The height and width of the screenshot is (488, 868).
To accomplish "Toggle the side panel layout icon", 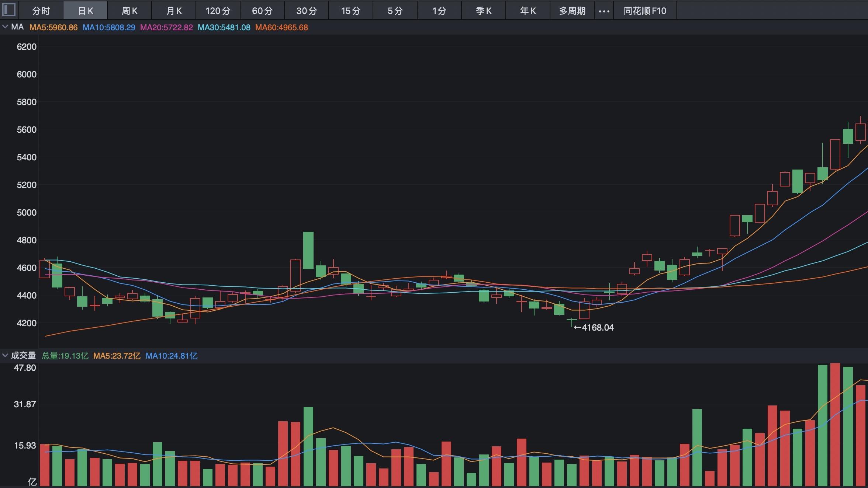I will coord(9,10).
